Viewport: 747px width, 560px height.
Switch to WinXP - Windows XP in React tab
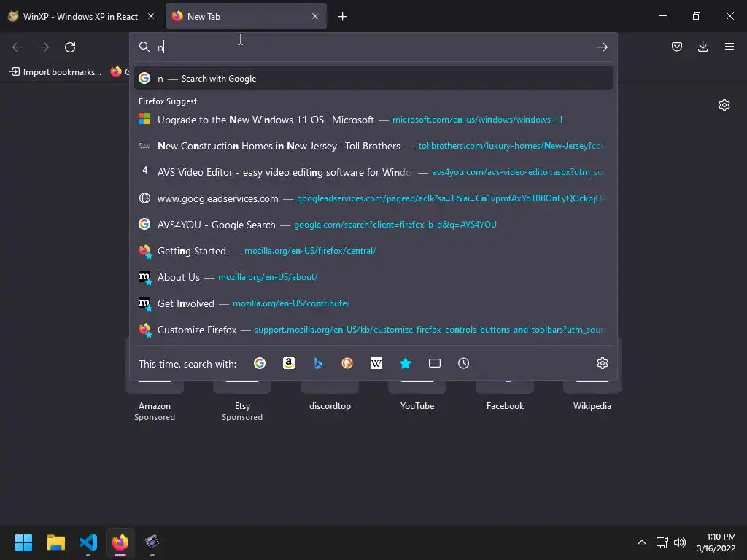coord(80,16)
